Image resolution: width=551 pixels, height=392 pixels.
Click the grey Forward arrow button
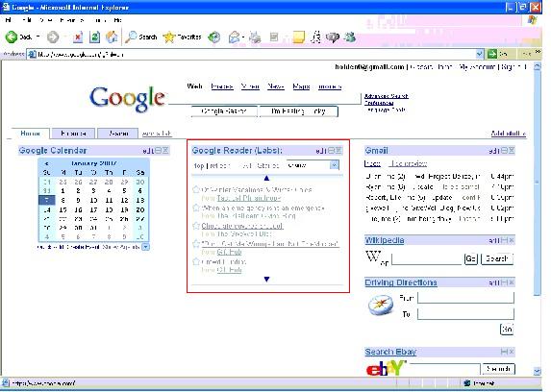click(53, 37)
